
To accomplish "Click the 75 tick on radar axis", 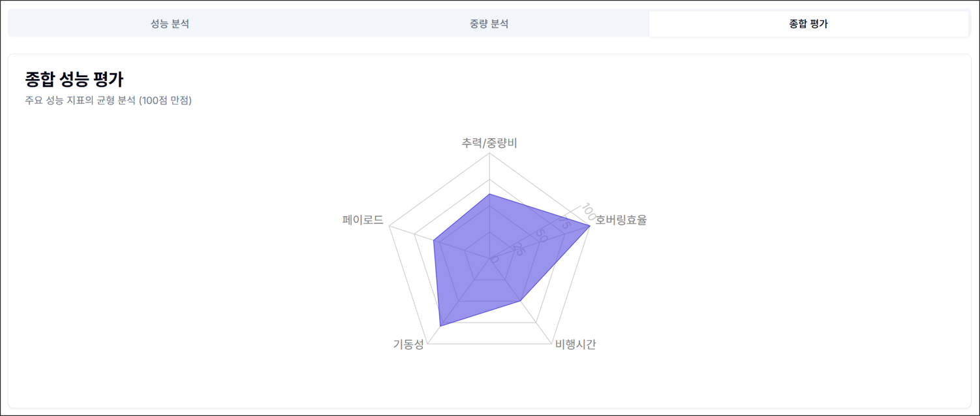I will pyautogui.click(x=564, y=223).
